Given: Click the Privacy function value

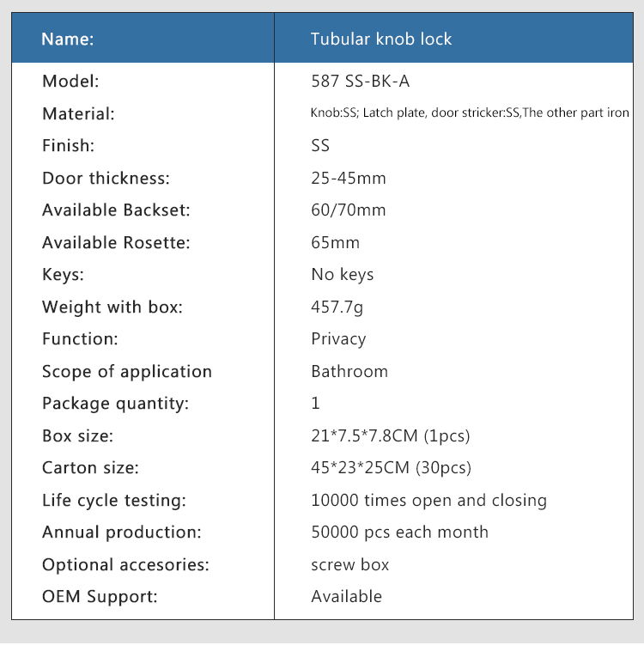Looking at the screenshot, I should point(338,339).
